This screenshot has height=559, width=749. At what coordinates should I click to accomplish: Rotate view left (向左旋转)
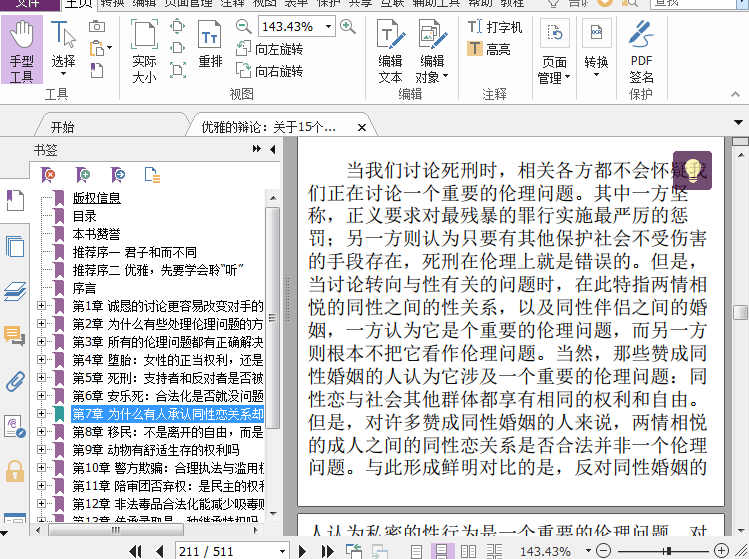pos(269,49)
